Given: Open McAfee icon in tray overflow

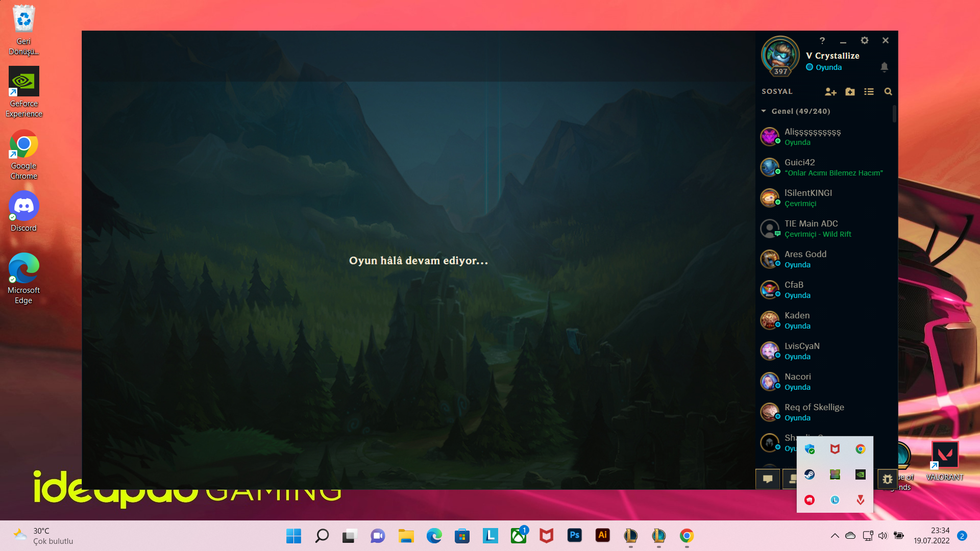Looking at the screenshot, I should coord(835,449).
